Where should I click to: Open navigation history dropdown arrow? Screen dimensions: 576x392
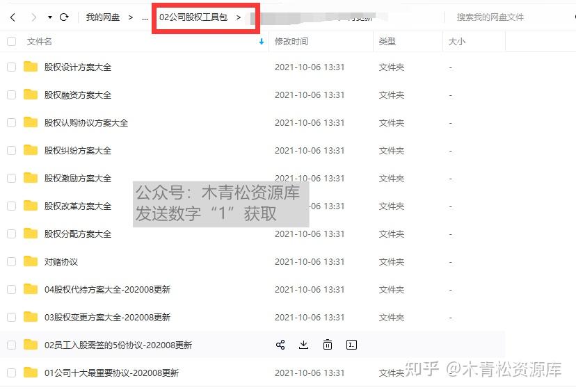[49, 17]
